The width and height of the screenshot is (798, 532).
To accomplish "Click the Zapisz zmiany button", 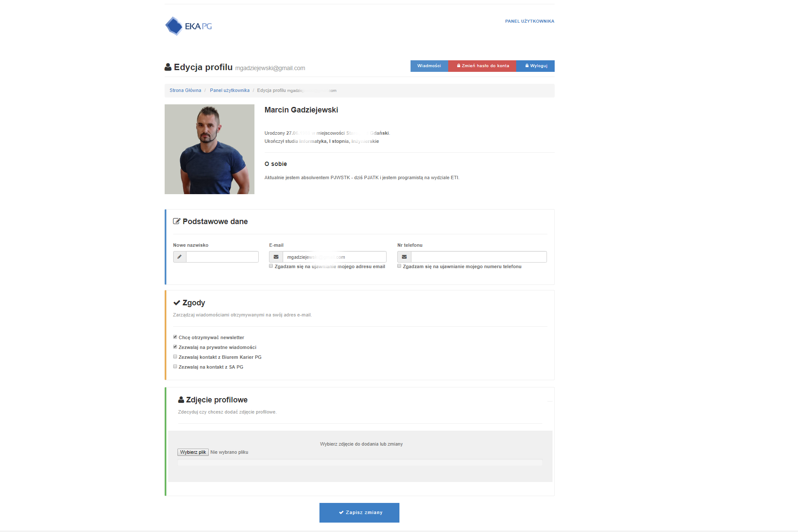I will (x=359, y=513).
